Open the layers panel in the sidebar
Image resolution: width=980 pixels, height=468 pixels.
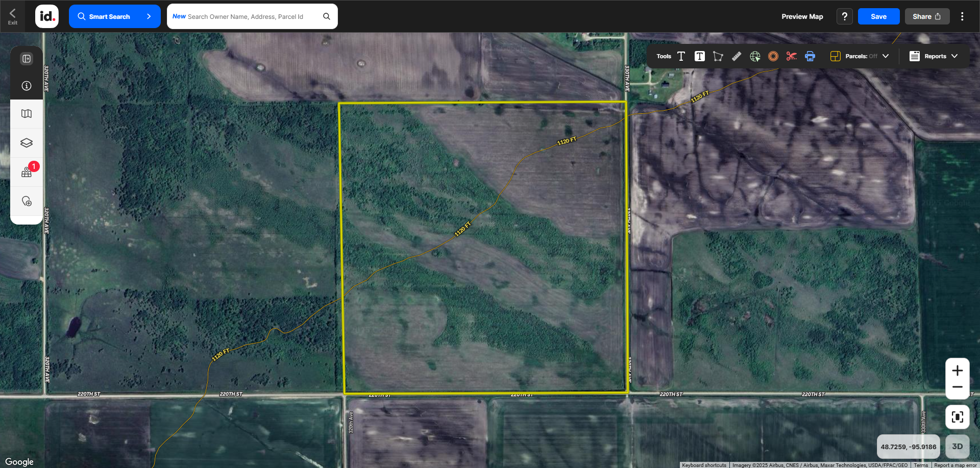27,143
